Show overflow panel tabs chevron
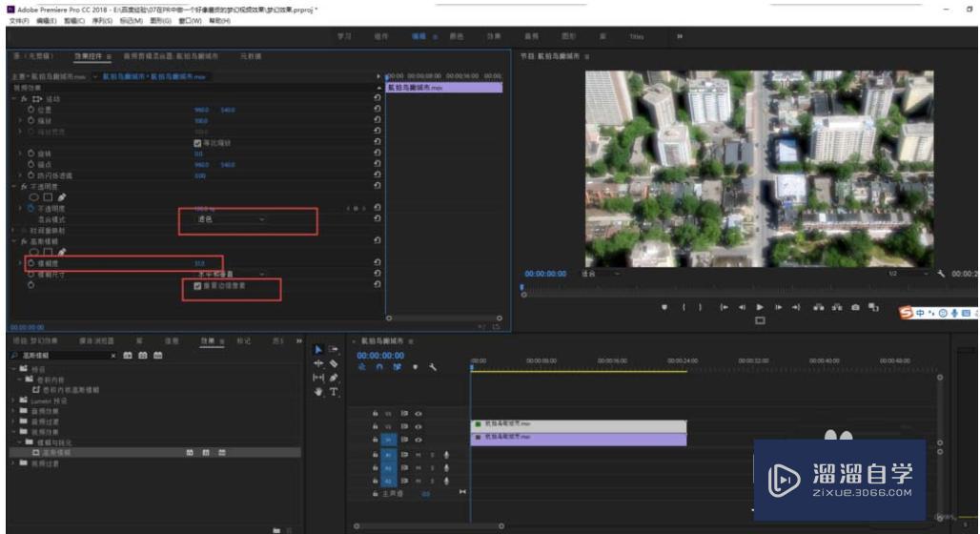Screen dimensions: 980x534 point(298,340)
